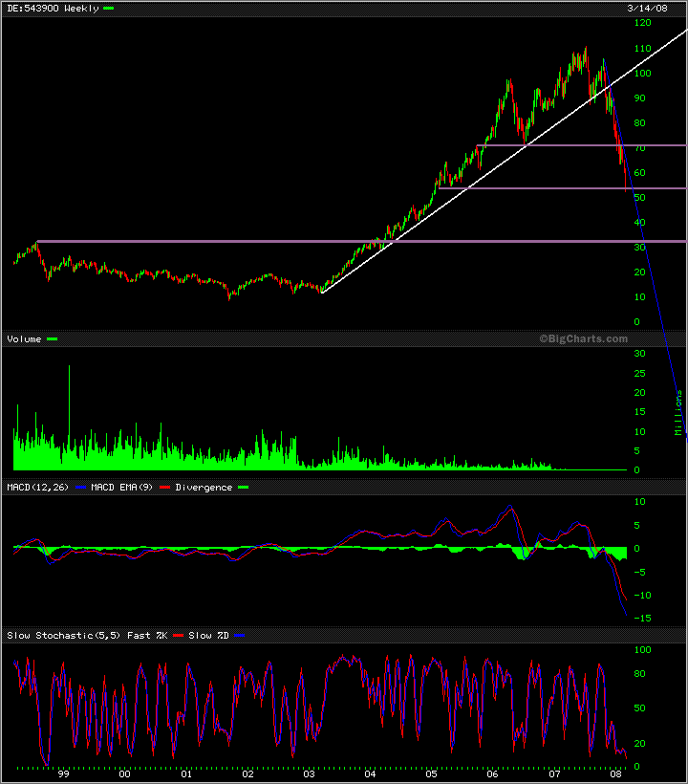
Task: Click the 50 stochastic axis label
Action: pos(639,708)
